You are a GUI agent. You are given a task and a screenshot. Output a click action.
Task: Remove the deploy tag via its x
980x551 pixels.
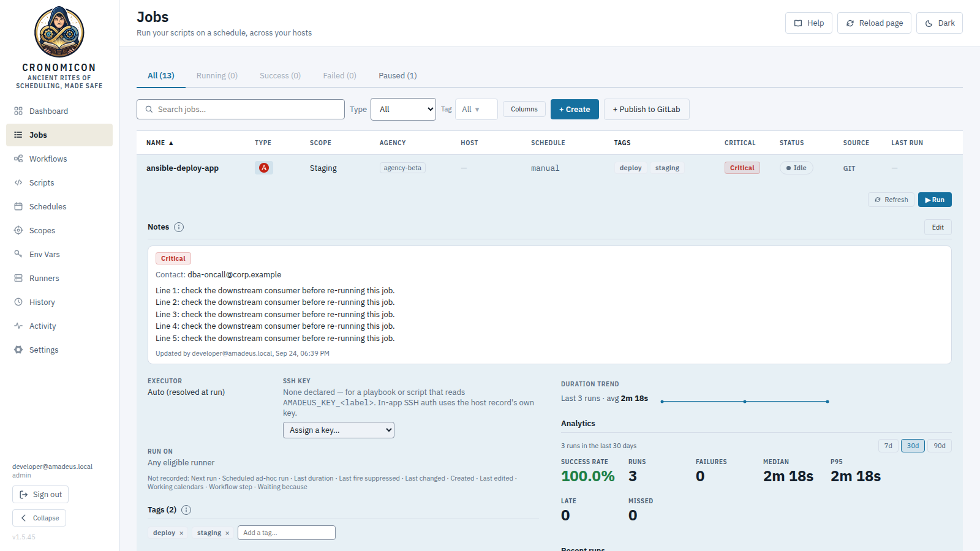coord(181,533)
